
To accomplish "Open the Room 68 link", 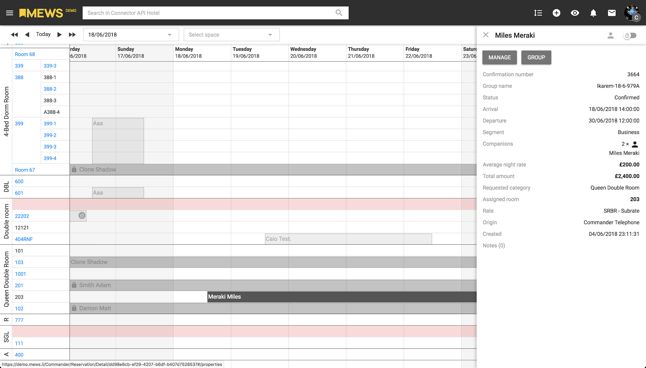I will pos(25,54).
